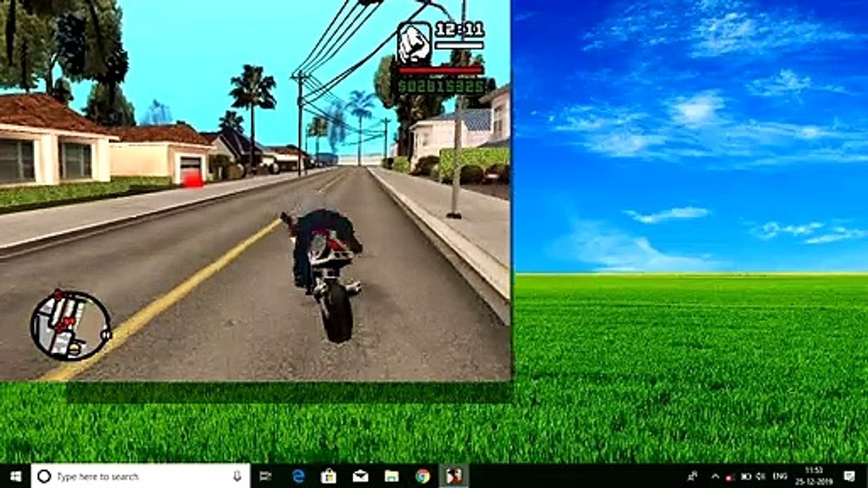The height and width of the screenshot is (488, 868).
Task: Open Task View from the taskbar
Action: pyautogui.click(x=266, y=476)
